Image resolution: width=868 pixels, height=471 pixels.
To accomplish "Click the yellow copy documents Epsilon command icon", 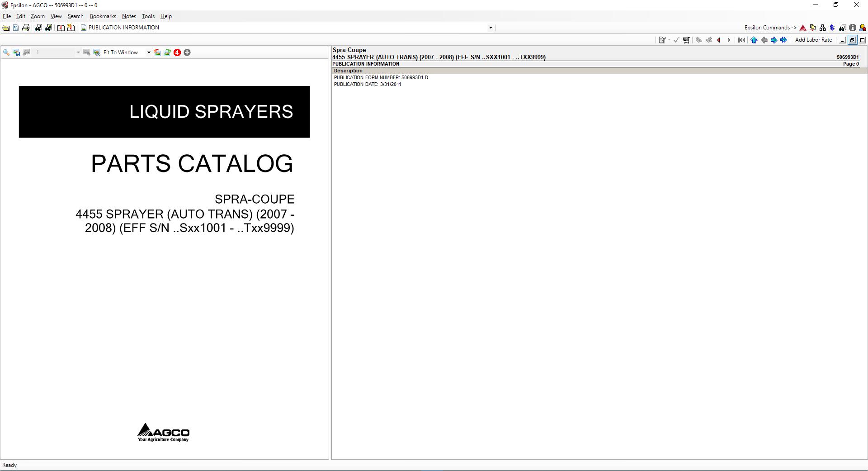I will point(813,28).
